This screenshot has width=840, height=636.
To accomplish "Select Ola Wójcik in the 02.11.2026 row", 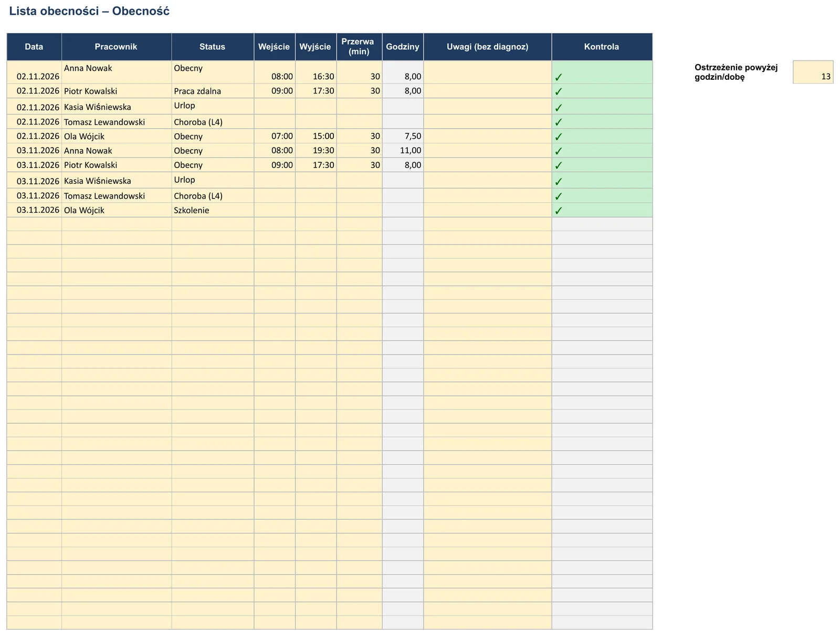I will pos(116,136).
